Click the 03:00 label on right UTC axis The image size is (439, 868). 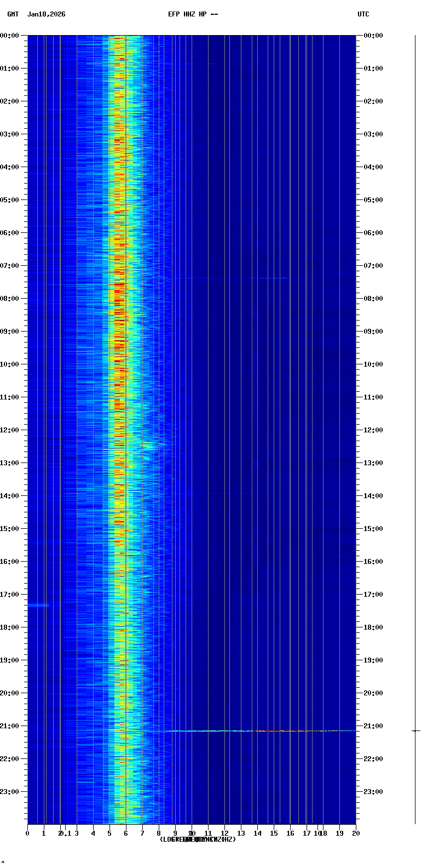point(373,134)
